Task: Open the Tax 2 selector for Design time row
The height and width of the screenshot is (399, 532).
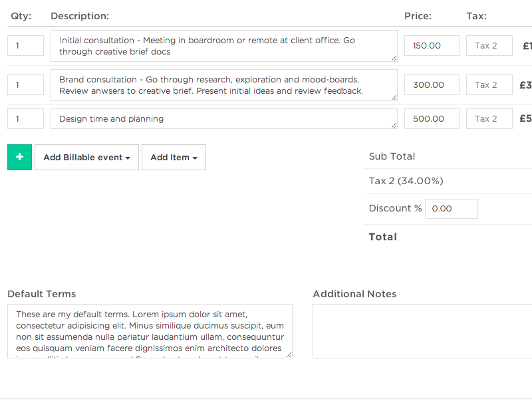Action: [x=489, y=118]
